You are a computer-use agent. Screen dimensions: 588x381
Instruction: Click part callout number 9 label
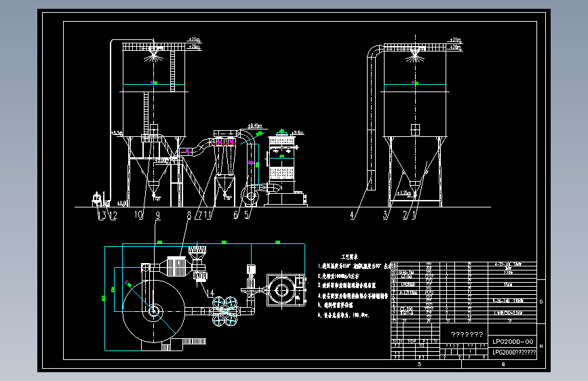(x=158, y=216)
